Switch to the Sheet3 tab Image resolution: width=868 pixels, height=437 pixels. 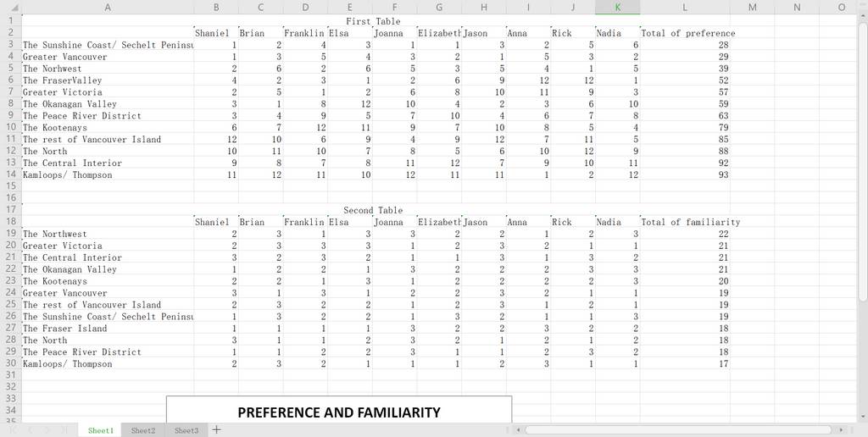pyautogui.click(x=186, y=430)
